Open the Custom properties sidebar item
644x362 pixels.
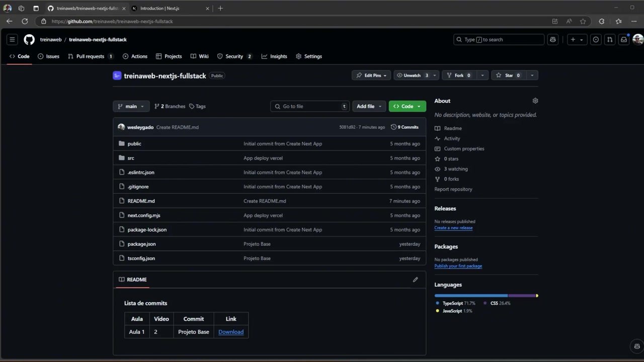(459, 149)
